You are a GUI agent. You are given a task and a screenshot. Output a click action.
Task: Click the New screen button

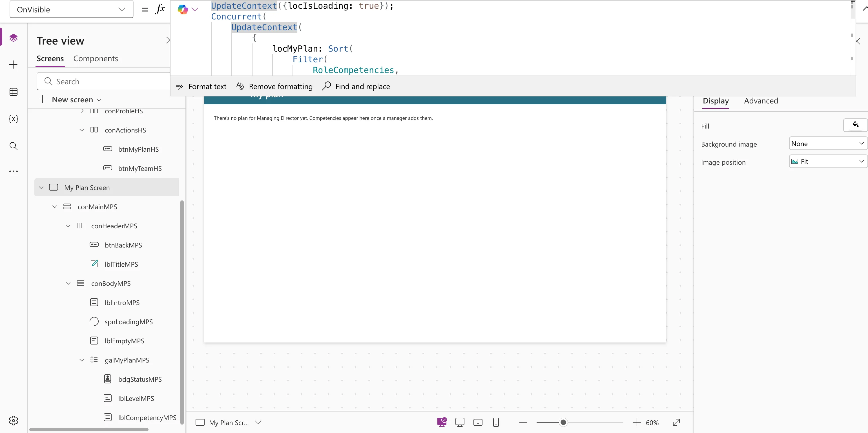click(x=70, y=100)
